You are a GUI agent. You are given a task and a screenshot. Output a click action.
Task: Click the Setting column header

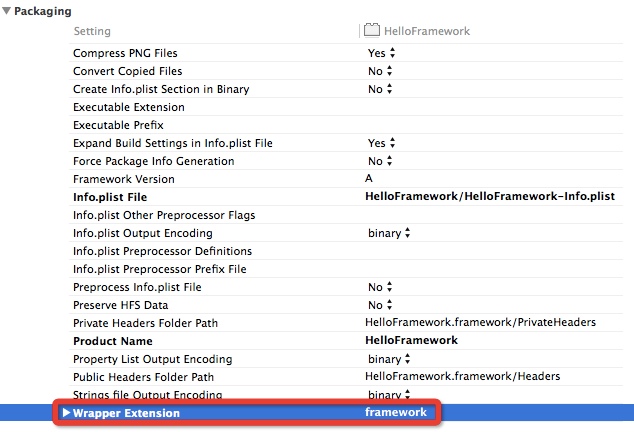pyautogui.click(x=92, y=31)
